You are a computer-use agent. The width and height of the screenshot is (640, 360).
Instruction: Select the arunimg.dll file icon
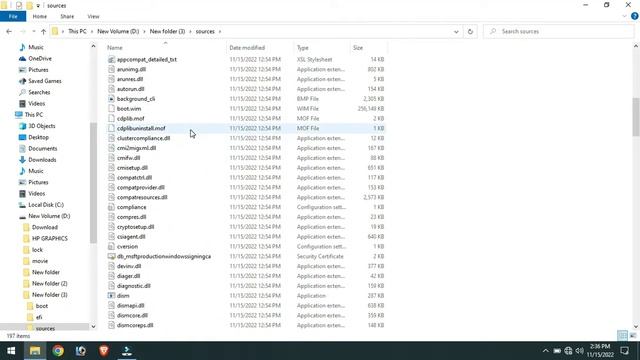pyautogui.click(x=111, y=69)
